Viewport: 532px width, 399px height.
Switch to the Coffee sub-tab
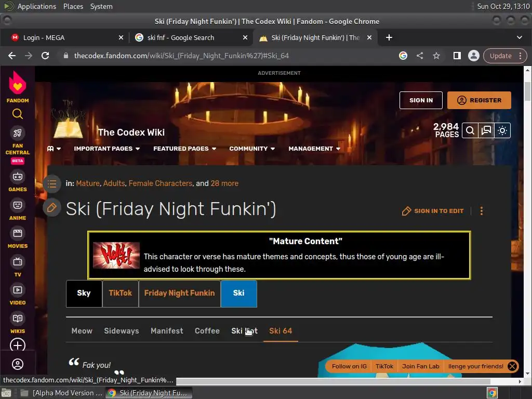[207, 331]
